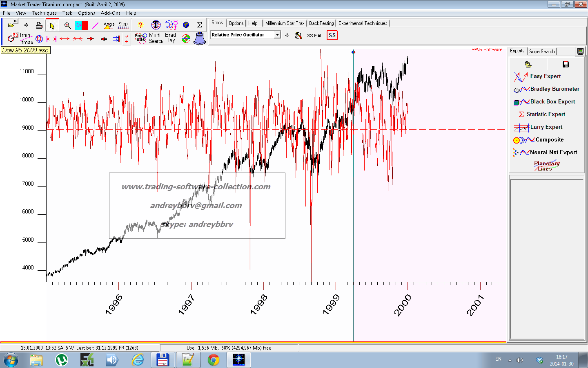
Task: Open the Techniques menu
Action: click(44, 13)
